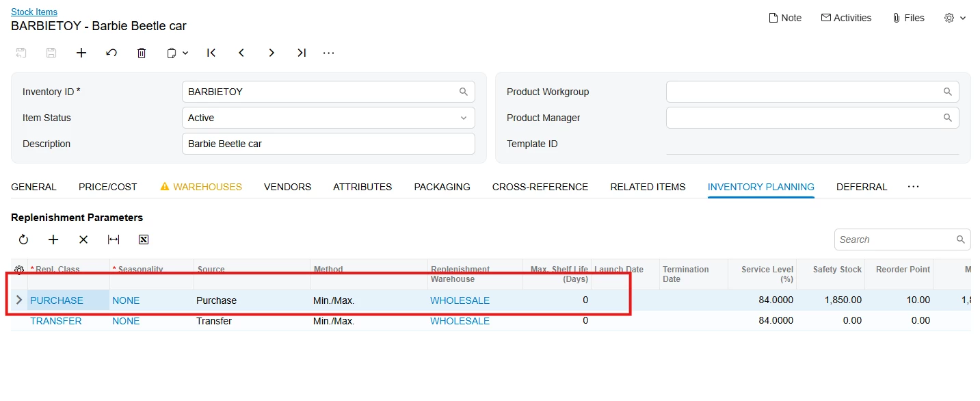Click the Service Level header
The width and height of the screenshot is (980, 401).
(x=762, y=274)
